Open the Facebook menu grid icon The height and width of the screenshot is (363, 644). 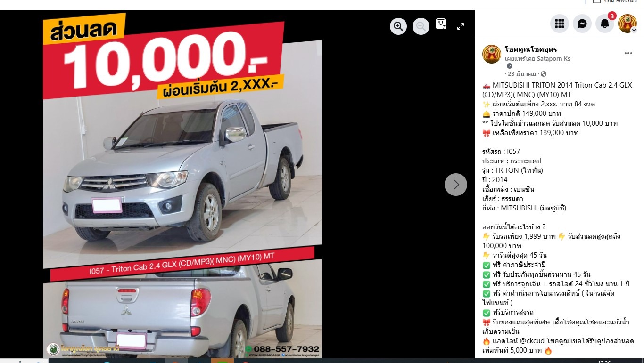[560, 24]
